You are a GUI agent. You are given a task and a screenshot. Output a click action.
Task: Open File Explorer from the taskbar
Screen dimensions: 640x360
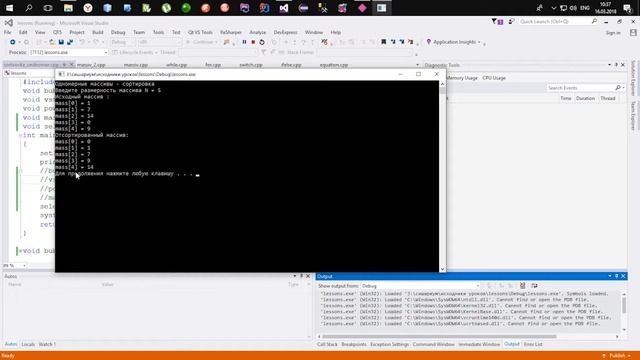click(x=68, y=8)
